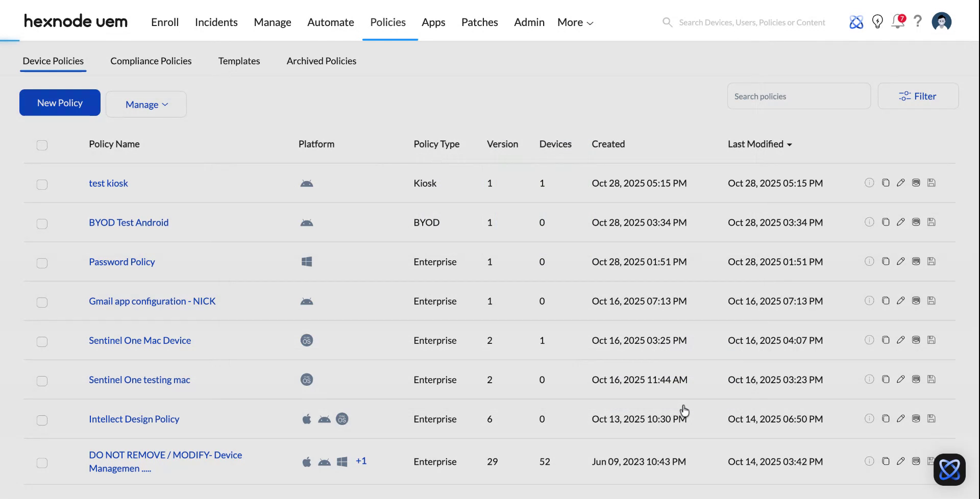Archive the Sentinel One Mac Device policy
The height and width of the screenshot is (499, 980).
[x=916, y=340]
